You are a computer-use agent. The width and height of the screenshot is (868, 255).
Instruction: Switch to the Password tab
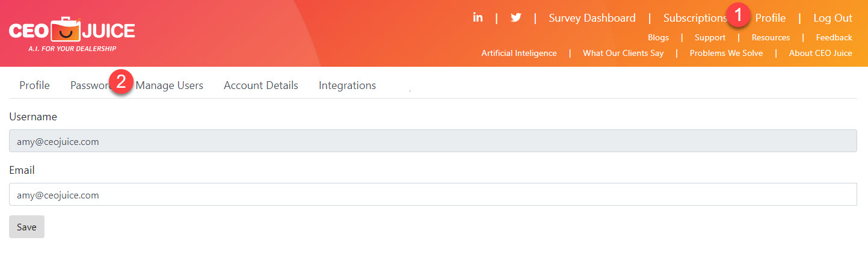click(x=90, y=85)
